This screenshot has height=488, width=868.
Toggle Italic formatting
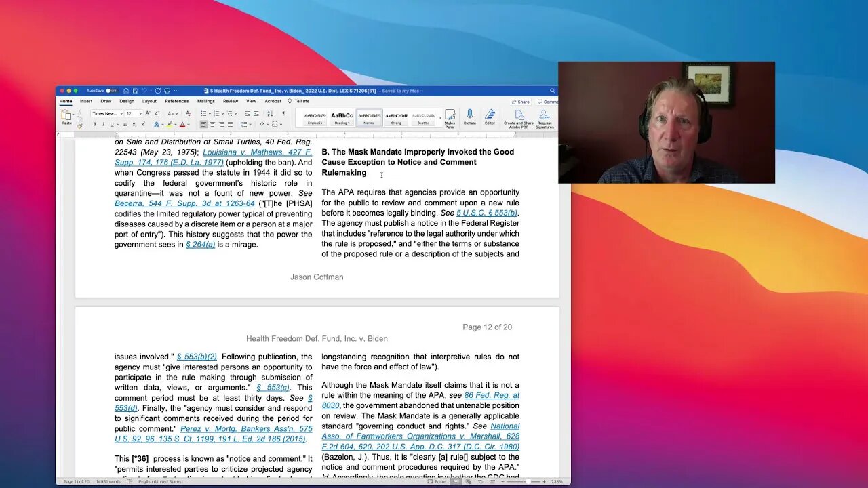click(x=103, y=125)
